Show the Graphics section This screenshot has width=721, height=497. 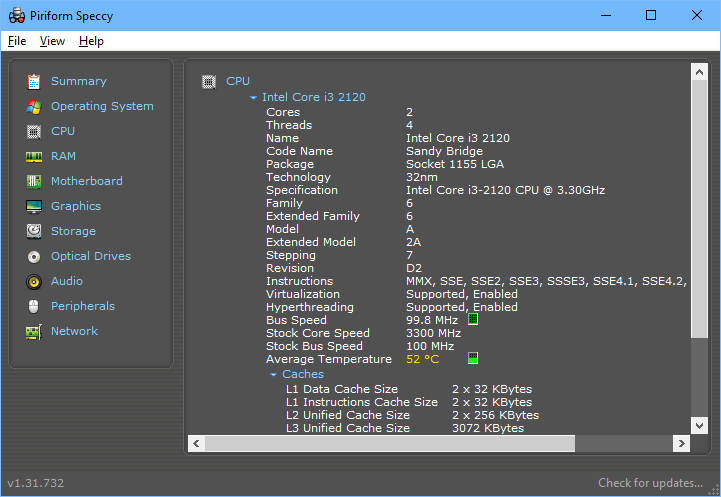click(x=75, y=206)
